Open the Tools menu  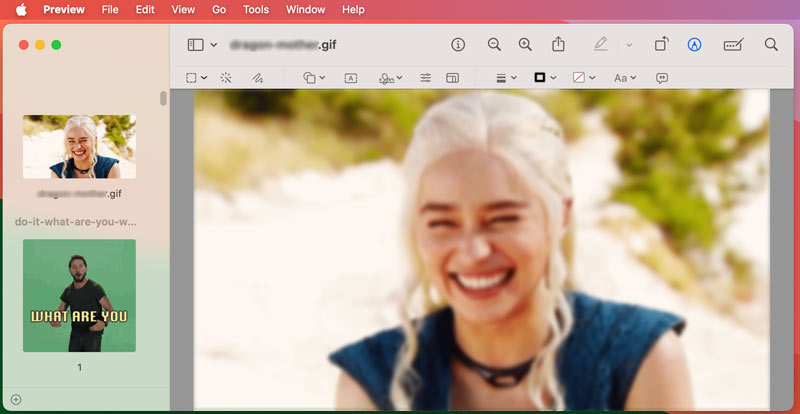click(x=256, y=10)
